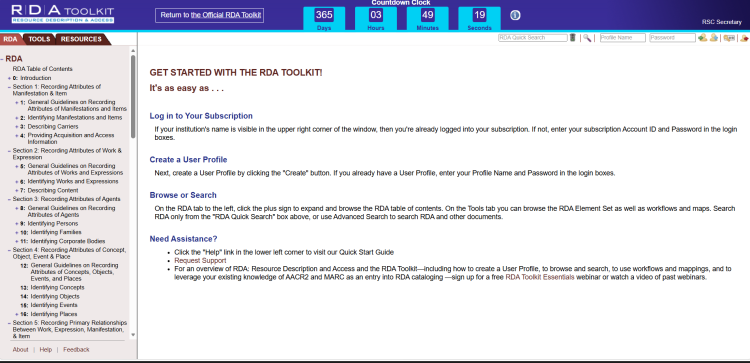
Task: Switch to the RDA tab
Action: pos(11,39)
